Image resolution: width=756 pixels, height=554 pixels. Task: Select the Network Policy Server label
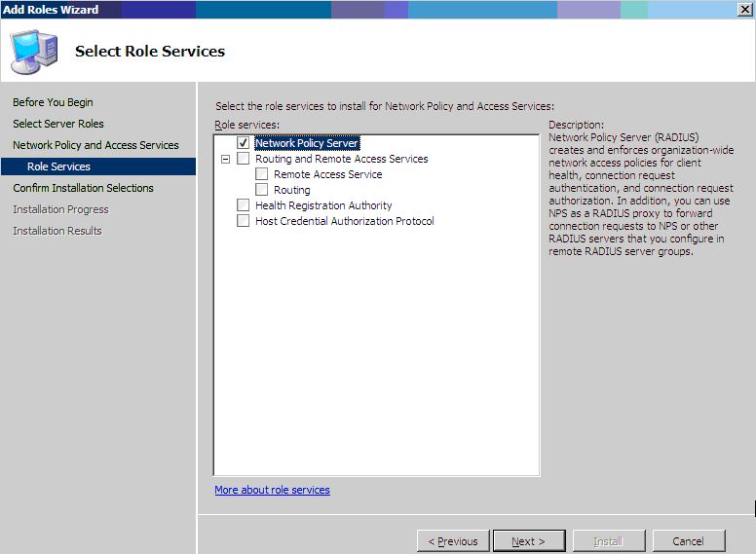tap(307, 143)
